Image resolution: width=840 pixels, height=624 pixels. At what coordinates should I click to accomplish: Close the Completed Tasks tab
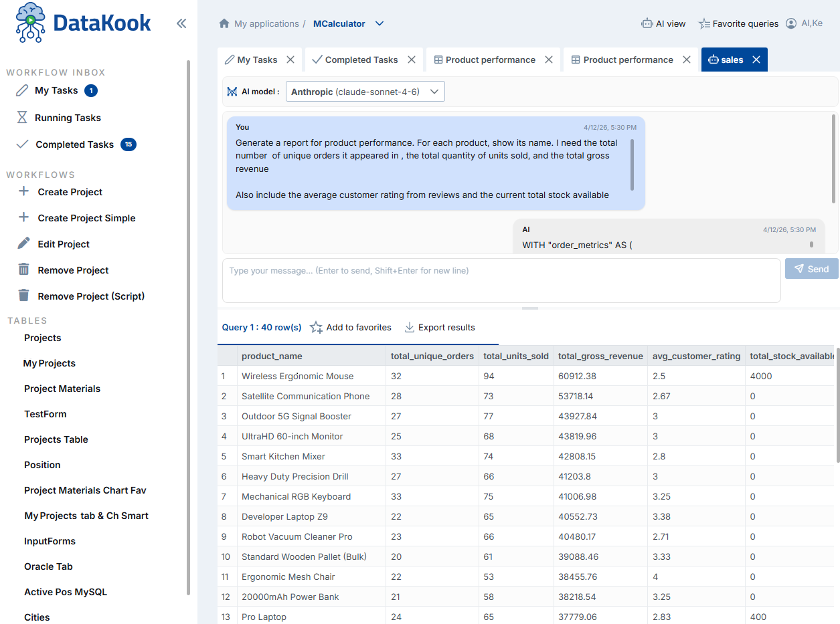click(412, 60)
